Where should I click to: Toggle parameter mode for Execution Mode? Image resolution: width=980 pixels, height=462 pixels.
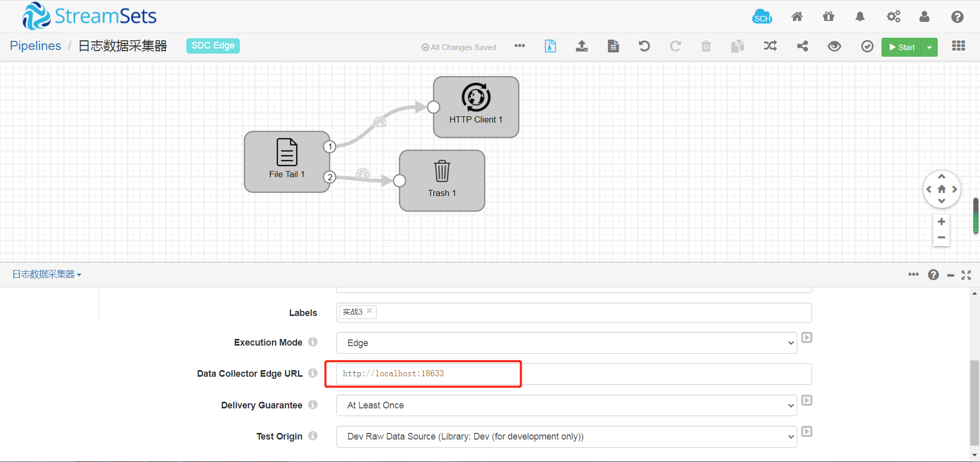click(x=807, y=337)
